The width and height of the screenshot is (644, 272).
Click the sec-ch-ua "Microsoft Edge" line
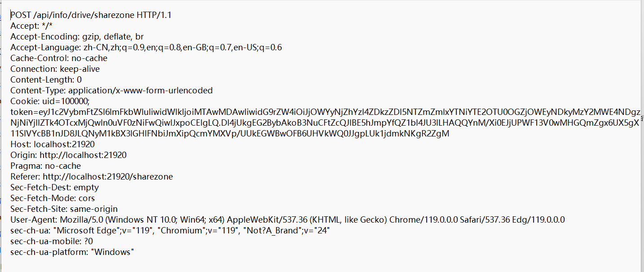pyautogui.click(x=171, y=231)
